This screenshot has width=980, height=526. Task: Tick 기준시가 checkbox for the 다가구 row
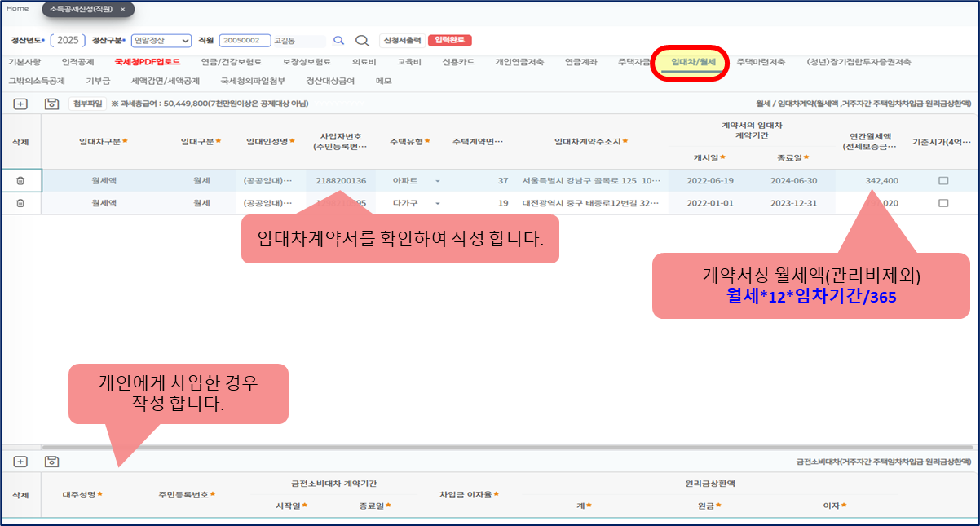click(x=943, y=202)
